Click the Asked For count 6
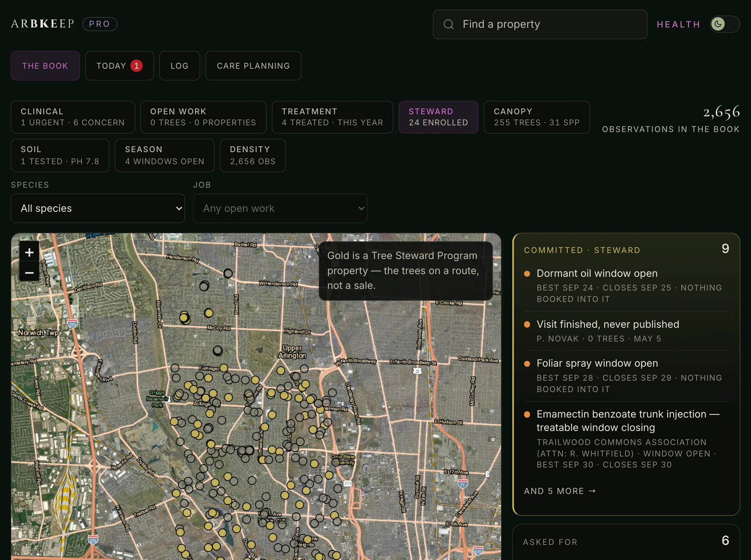The width and height of the screenshot is (751, 560). coord(725,540)
